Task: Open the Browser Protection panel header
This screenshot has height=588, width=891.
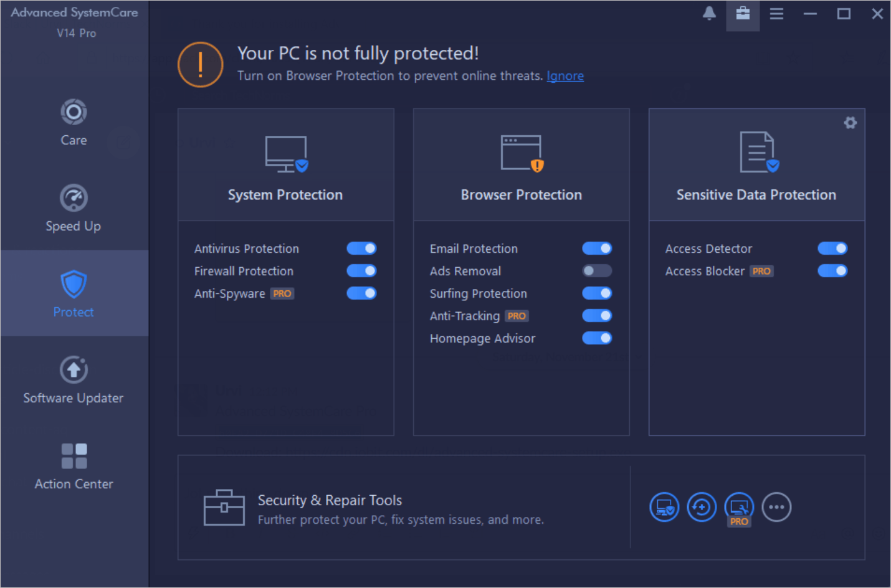Action: click(522, 165)
